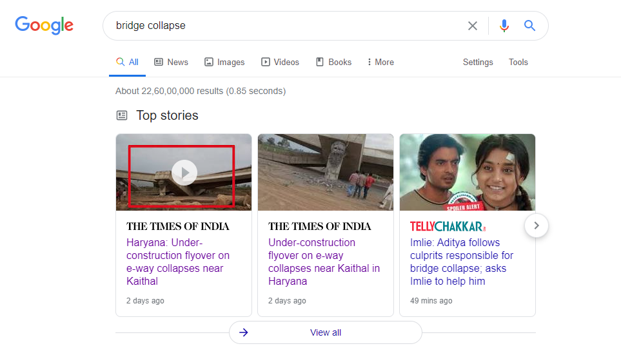Viewport: 621px width, 364px height.
Task: Select the Books tab
Action: (333, 62)
